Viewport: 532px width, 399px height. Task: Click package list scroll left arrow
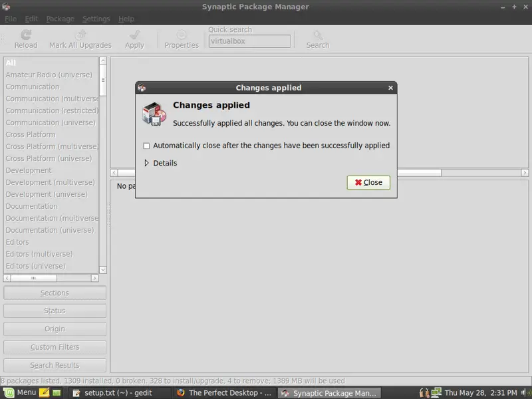[x=114, y=173]
